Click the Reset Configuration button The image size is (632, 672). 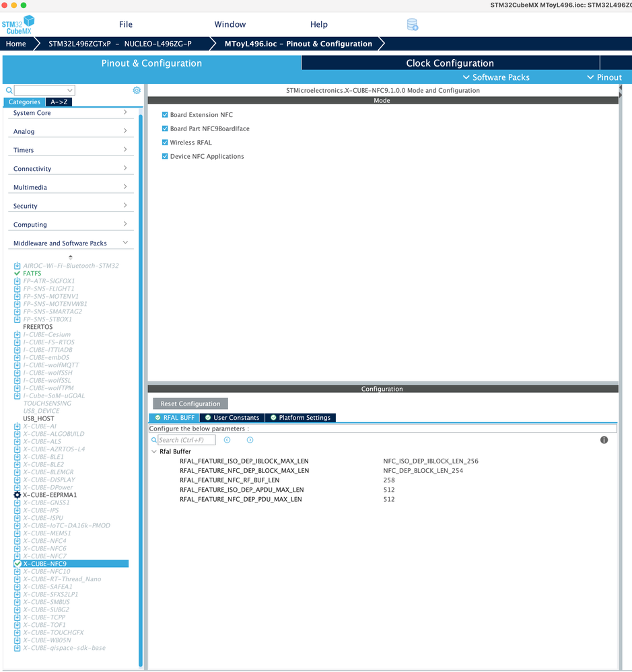tap(190, 404)
